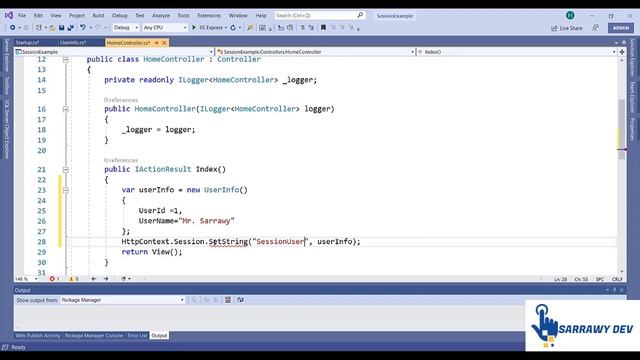Toggle a bookmark on current line
The height and width of the screenshot is (360, 640).
[x=323, y=27]
